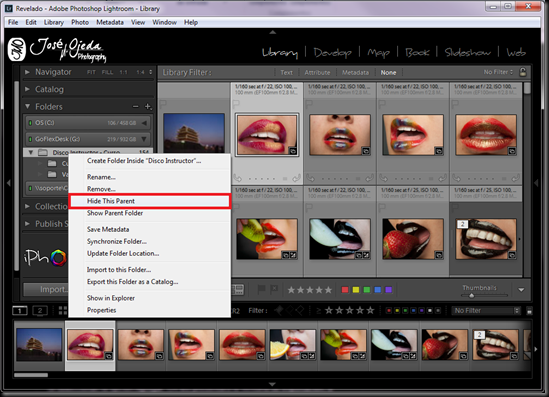Screen dimensions: 549x397
Task: Click the red color label swatch in toolbar
Action: pos(345,290)
